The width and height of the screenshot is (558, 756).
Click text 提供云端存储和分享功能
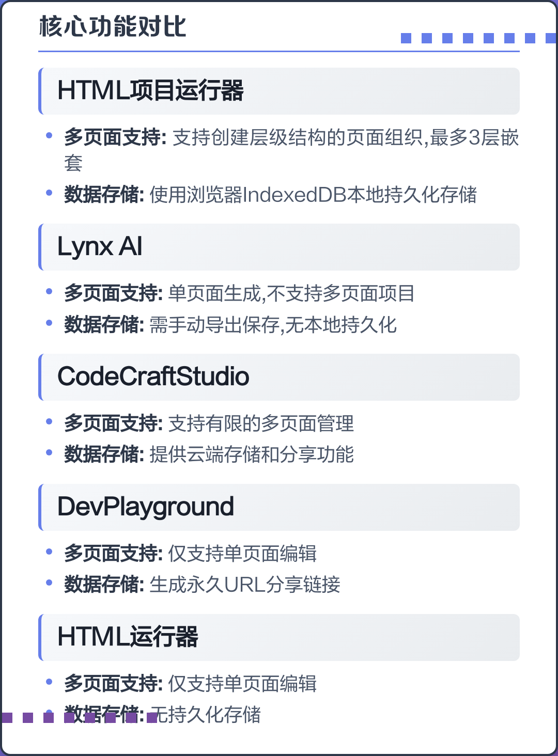pos(252,454)
